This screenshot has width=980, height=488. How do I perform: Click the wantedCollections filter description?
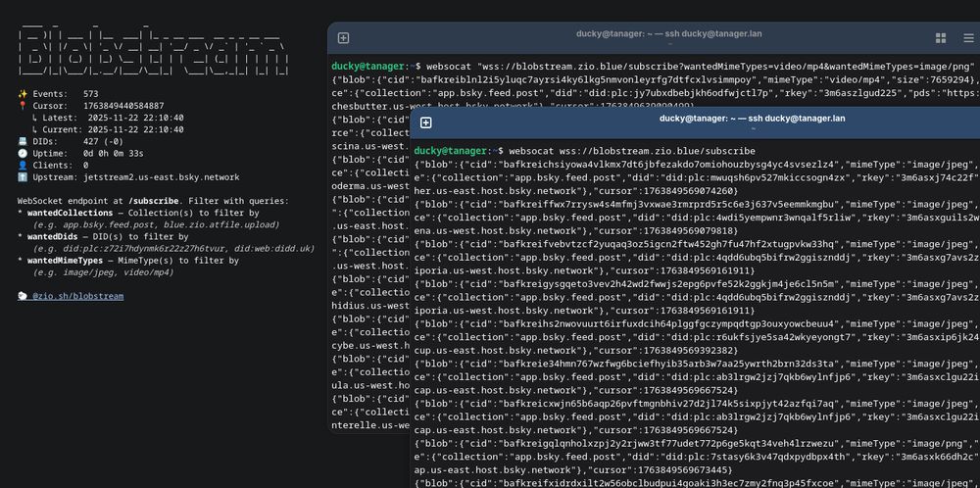click(x=138, y=213)
